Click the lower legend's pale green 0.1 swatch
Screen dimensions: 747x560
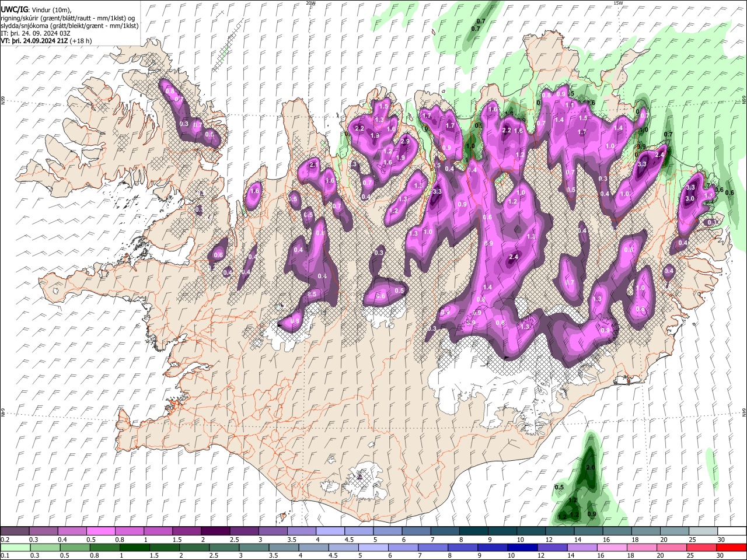tap(15, 547)
